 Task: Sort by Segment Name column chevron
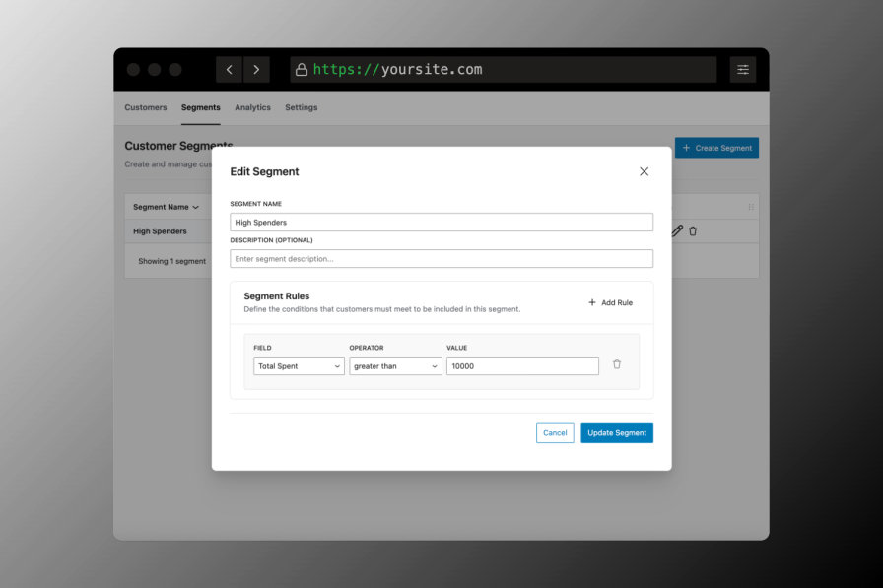click(x=195, y=207)
